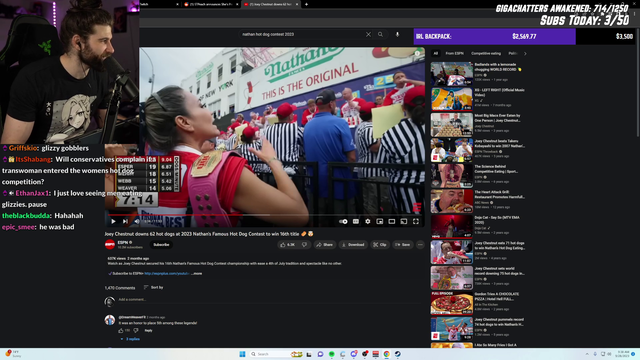Expand the 3 replies under the comment
The image size is (640, 360).
click(130, 339)
